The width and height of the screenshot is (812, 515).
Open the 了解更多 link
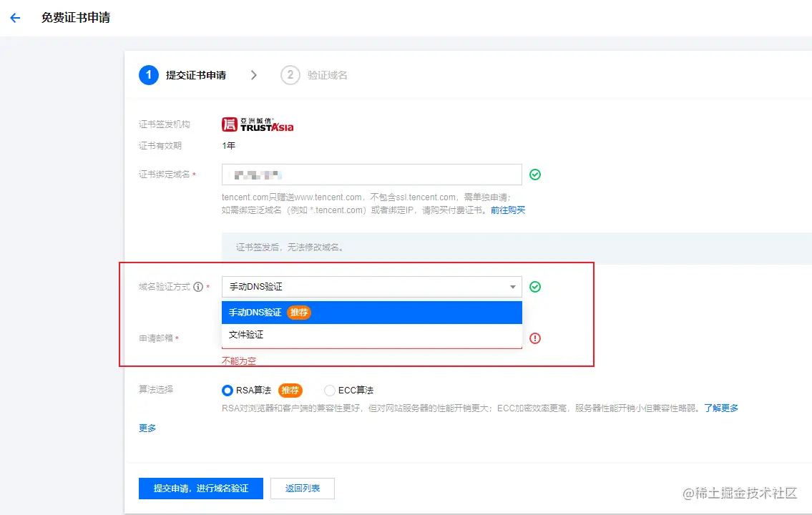pos(721,408)
